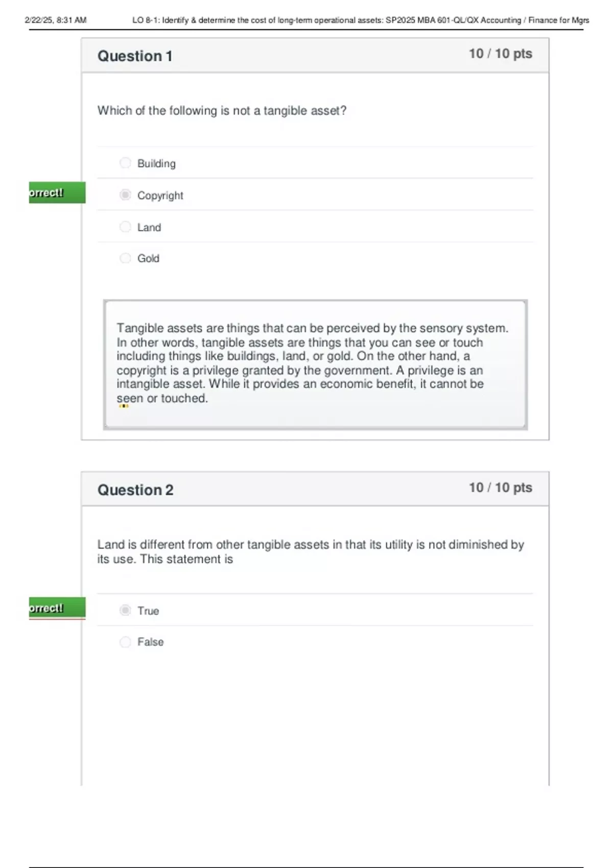Screen dimensions: 613x868
Task: Click the yellow dotted marker under 'seen'
Action: pyautogui.click(x=124, y=406)
